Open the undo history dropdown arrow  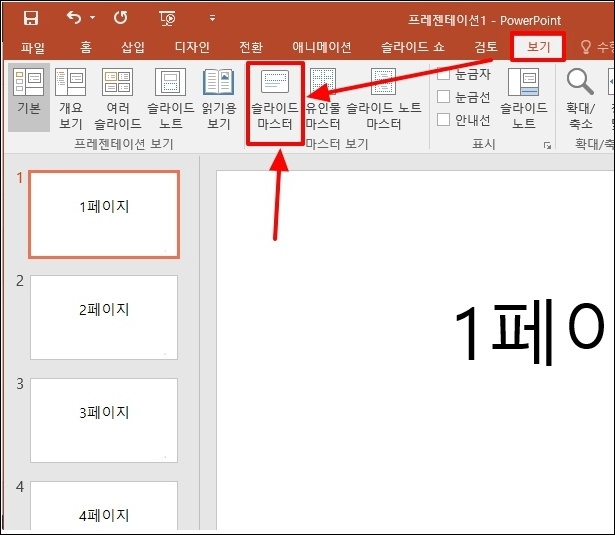click(x=93, y=18)
